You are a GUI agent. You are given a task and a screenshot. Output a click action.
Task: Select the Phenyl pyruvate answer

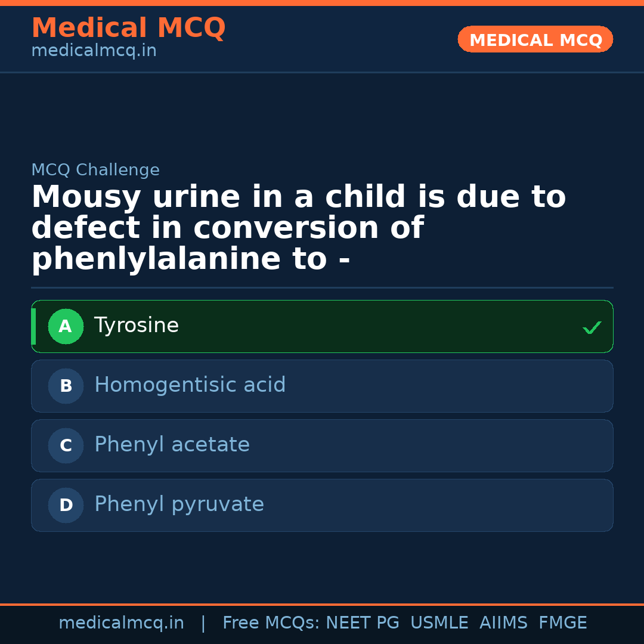point(179,504)
